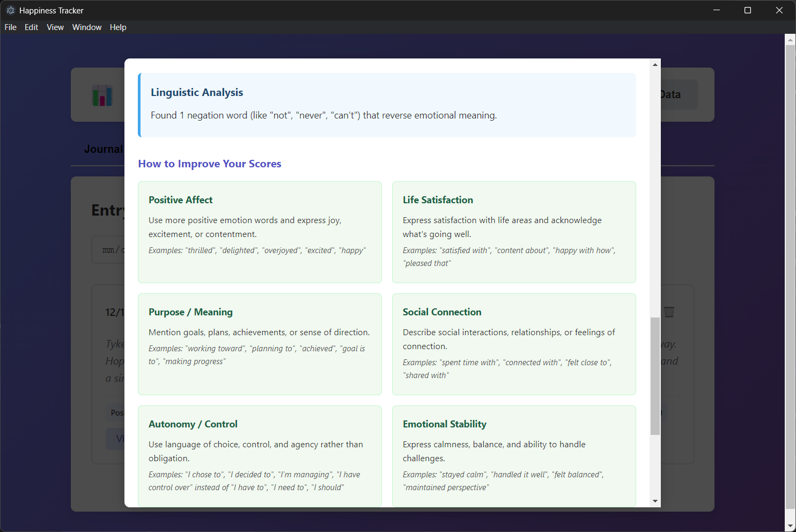
Task: Click the mm/dd date field behind the dialog
Action: pyautogui.click(x=108, y=250)
